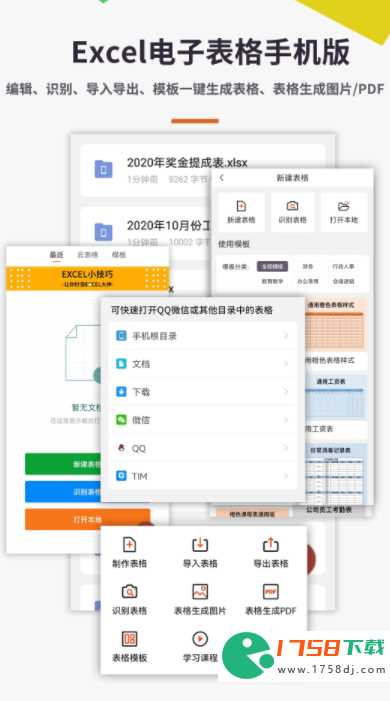The width and height of the screenshot is (390, 701).
Task: Open the 学习课程 play icon
Action: point(199,639)
